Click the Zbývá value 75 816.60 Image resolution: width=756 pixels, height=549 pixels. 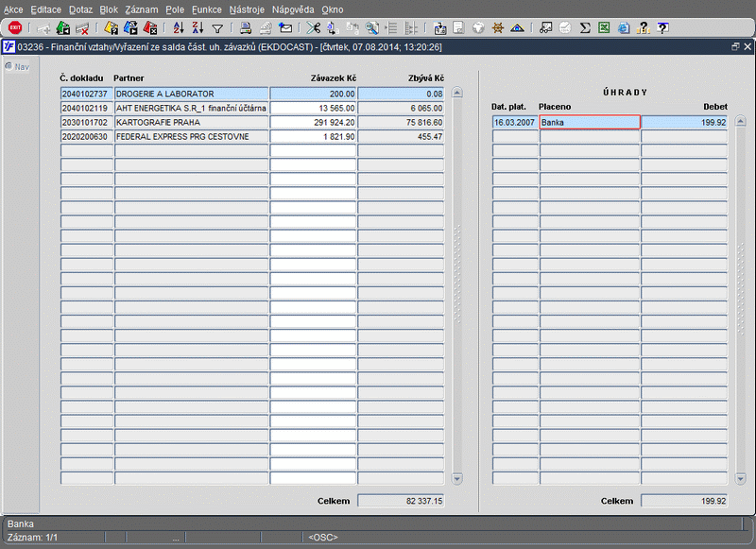401,123
